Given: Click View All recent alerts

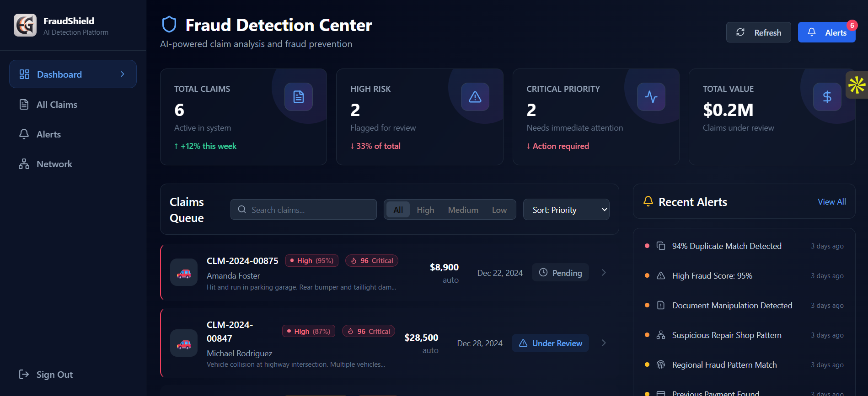Looking at the screenshot, I should [832, 202].
